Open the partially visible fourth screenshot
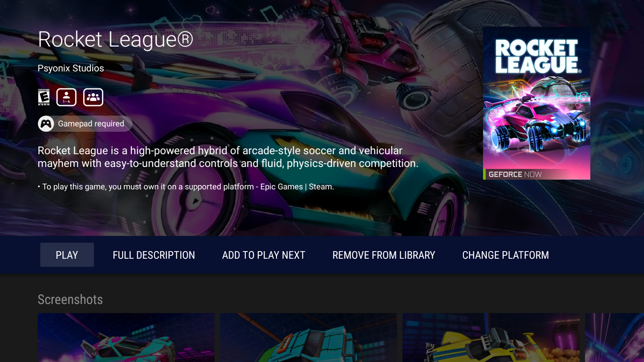This screenshot has height=362, width=644. 614,337
